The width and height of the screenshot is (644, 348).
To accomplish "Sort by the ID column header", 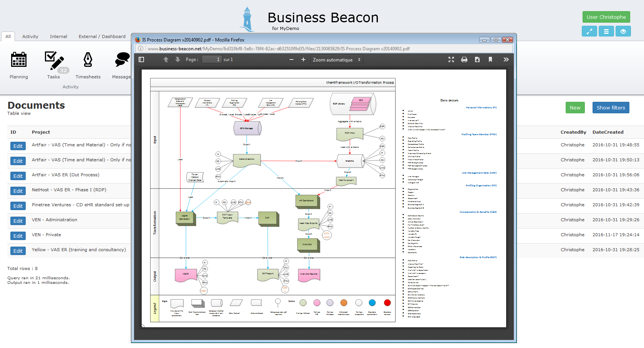I will [x=13, y=132].
